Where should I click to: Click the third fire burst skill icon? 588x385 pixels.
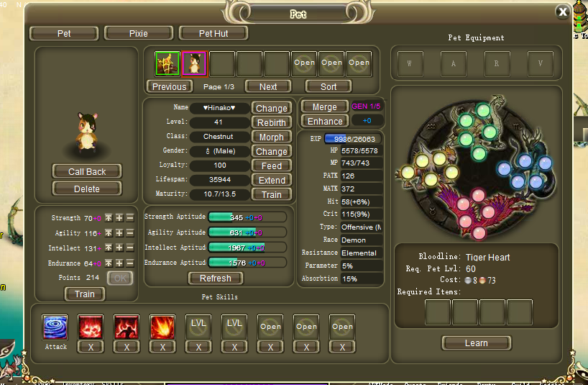[x=162, y=327]
